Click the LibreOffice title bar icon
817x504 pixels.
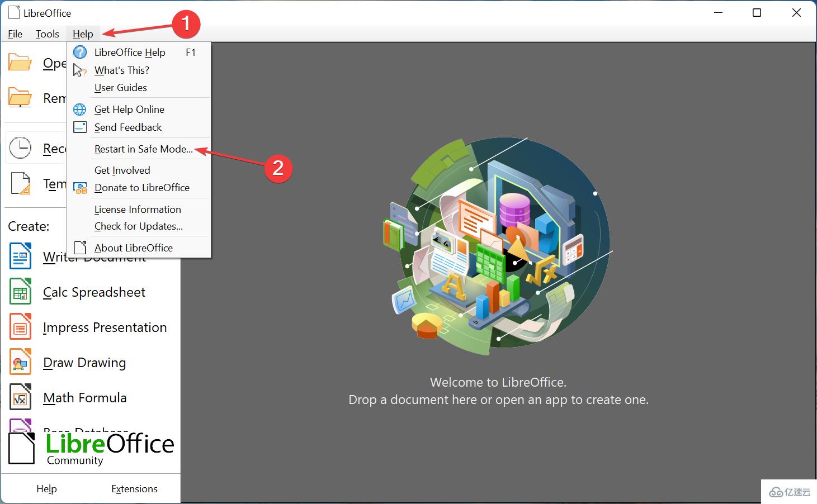(x=14, y=13)
